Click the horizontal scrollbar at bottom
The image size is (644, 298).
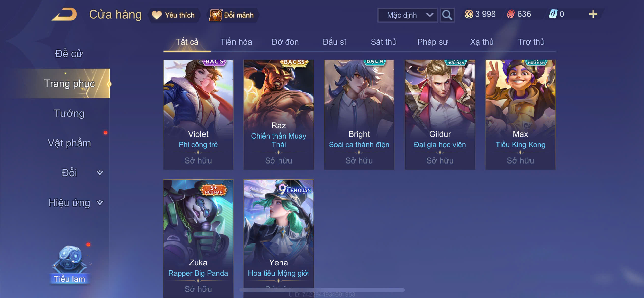(x=322, y=290)
